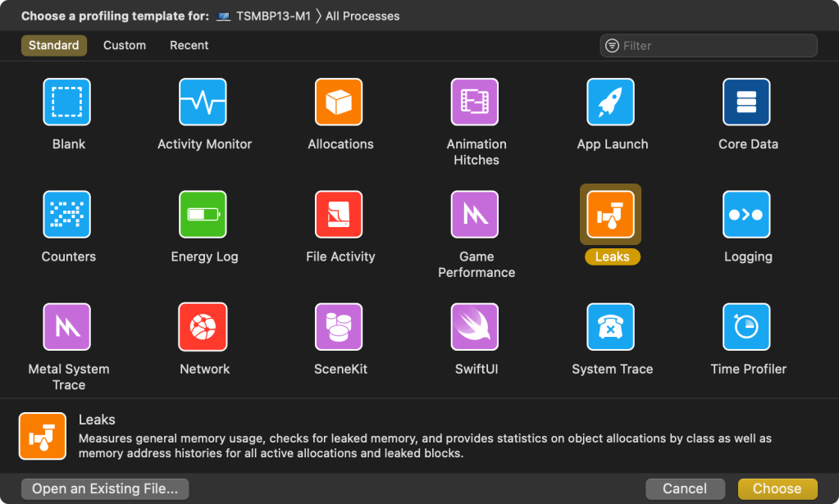Pick the Time Profiler template icon
The height and width of the screenshot is (504, 839).
[x=747, y=327]
